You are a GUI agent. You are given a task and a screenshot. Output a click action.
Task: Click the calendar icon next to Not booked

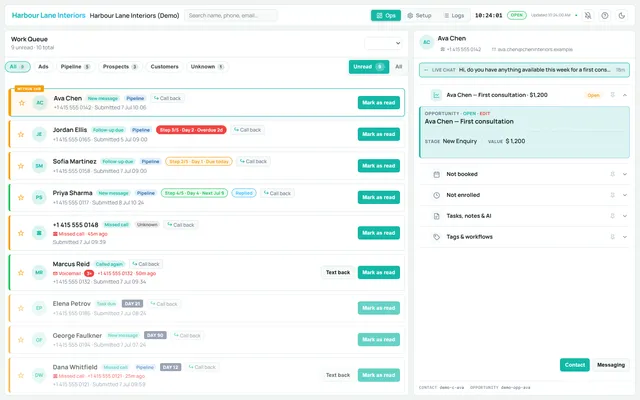436,174
